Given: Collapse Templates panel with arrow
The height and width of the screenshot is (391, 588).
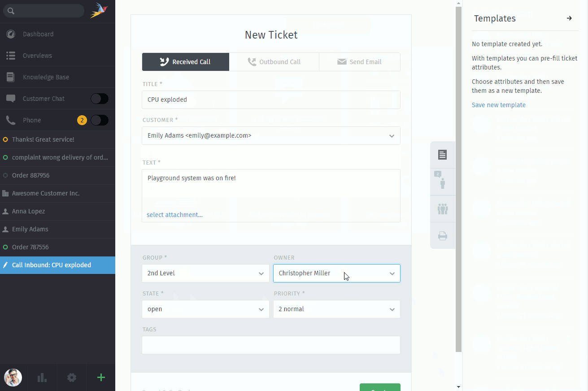Looking at the screenshot, I should 569,18.
